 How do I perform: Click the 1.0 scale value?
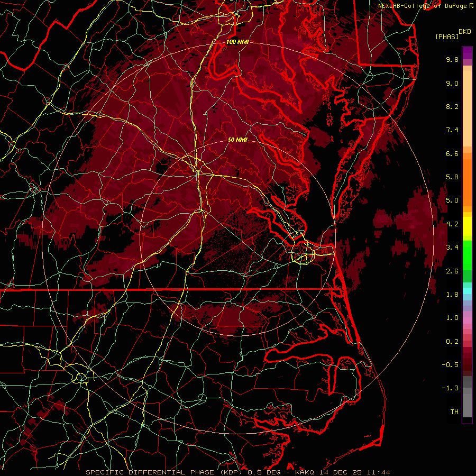coord(452,318)
